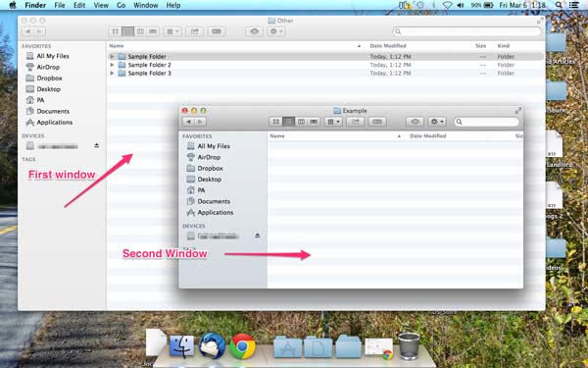Expand Sample Folder 2 disclosure triangle

point(112,65)
